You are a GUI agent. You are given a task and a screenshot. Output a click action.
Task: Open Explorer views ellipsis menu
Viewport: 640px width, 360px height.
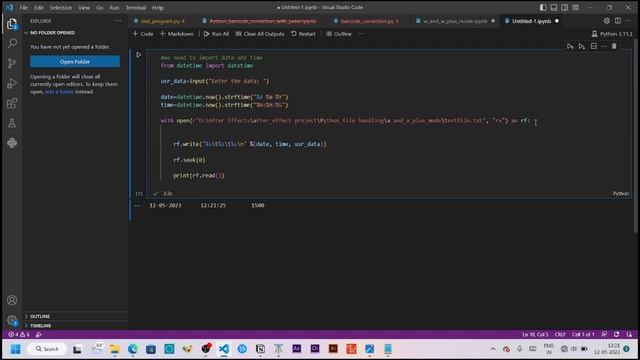coord(118,21)
